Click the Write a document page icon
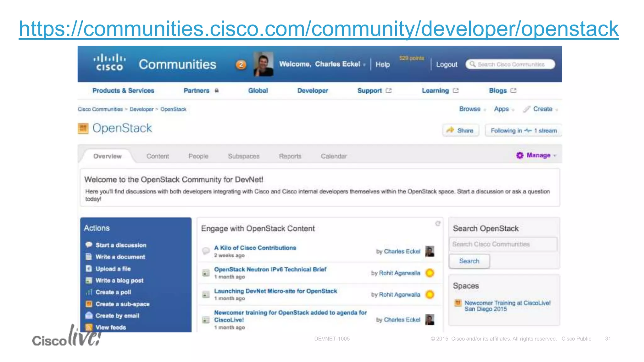This screenshot has width=644, height=362. point(89,257)
